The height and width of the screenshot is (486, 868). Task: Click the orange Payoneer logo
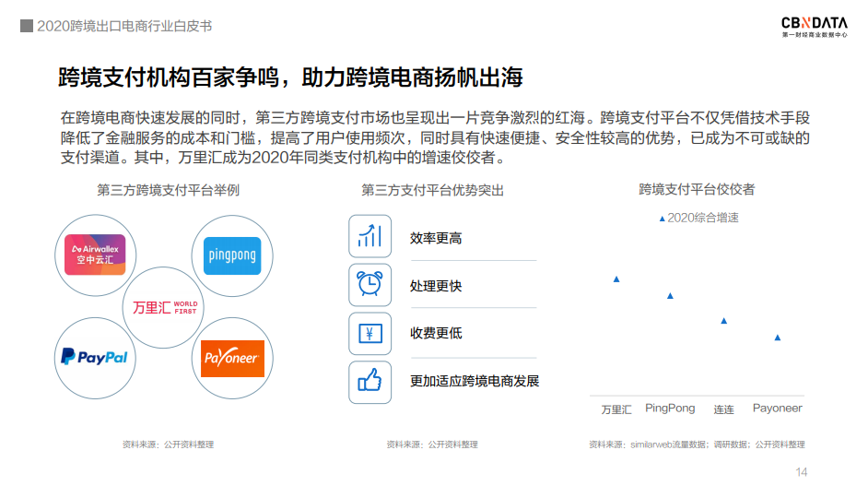pyautogui.click(x=231, y=358)
